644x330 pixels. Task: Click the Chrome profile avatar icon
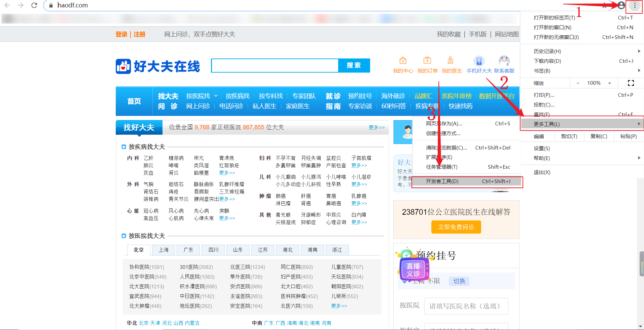[621, 5]
